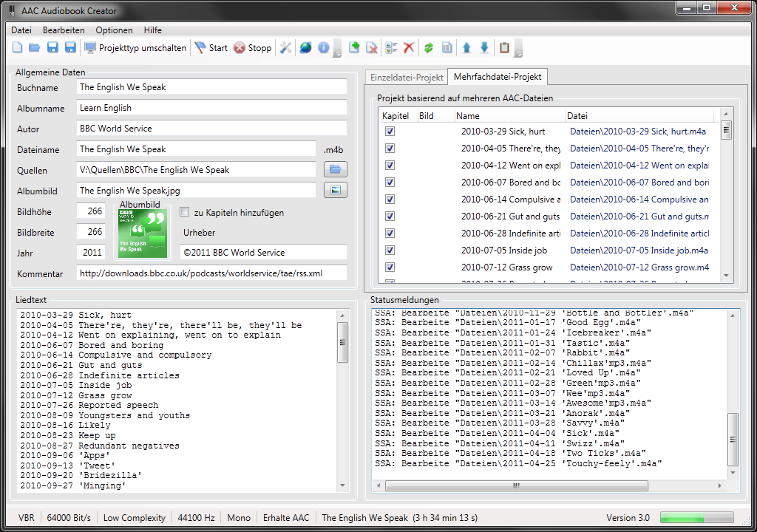Viewport: 757px width, 532px height.
Task: Click the Bildhöhe field showing 266
Action: point(91,211)
